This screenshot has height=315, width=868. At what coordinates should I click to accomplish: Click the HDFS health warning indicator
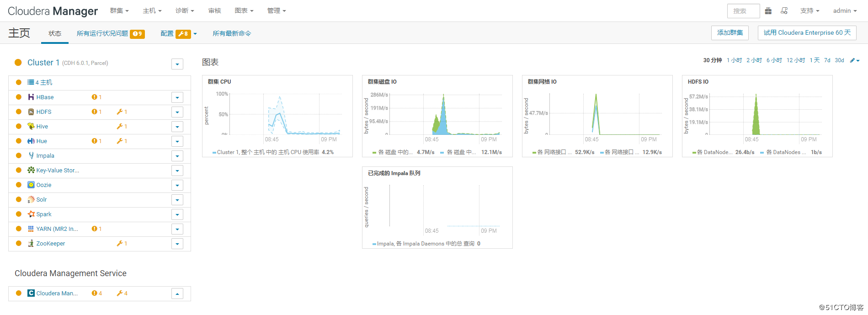[96, 112]
